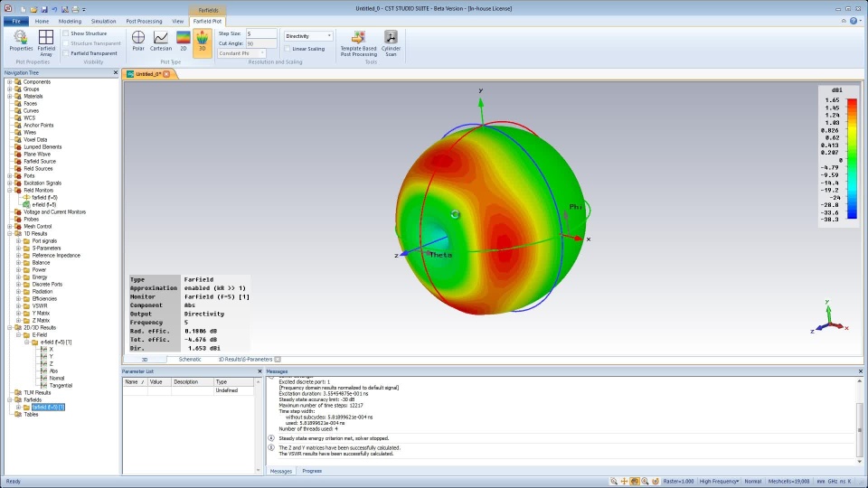Select the 3D plot type
The image size is (868, 488).
tap(202, 42)
